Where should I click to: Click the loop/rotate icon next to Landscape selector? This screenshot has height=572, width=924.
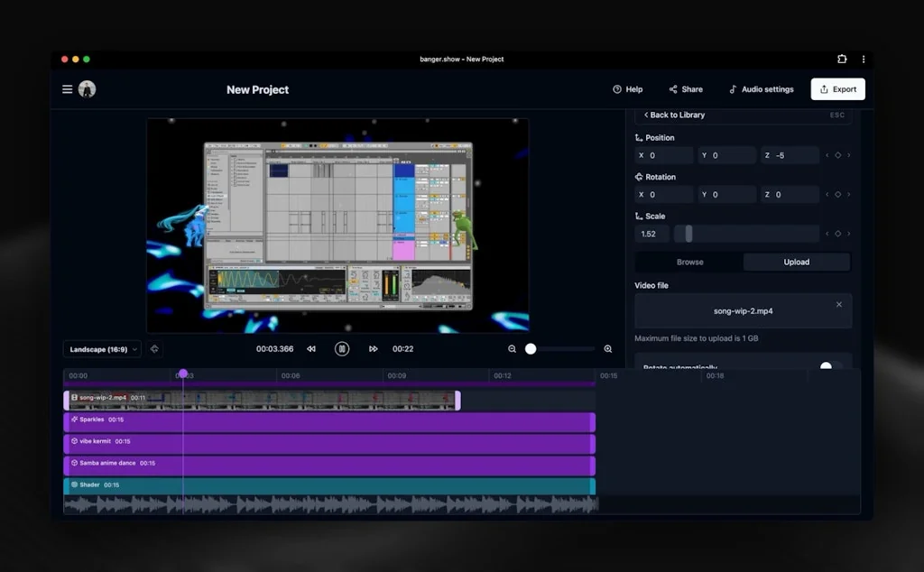point(153,348)
